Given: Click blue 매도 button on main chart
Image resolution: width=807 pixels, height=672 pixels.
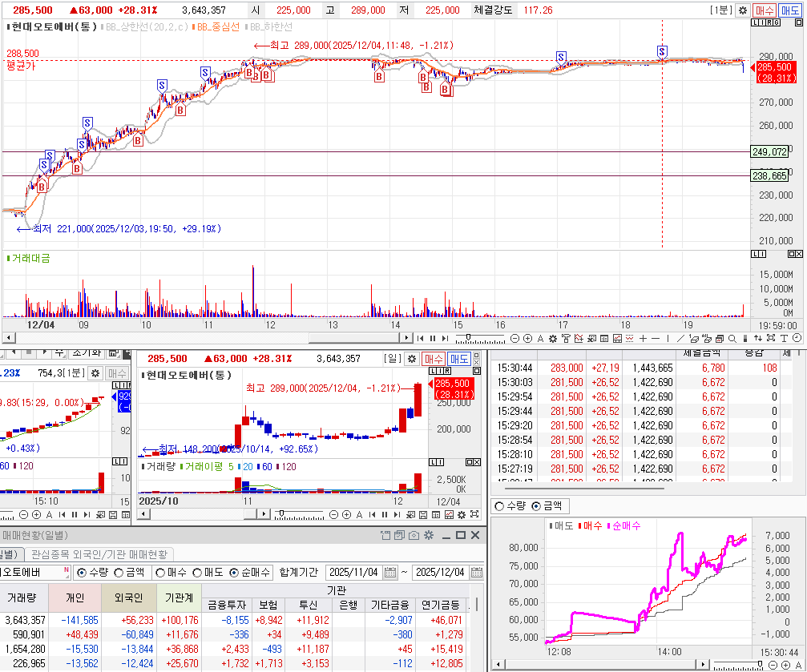Looking at the screenshot, I should 790,10.
